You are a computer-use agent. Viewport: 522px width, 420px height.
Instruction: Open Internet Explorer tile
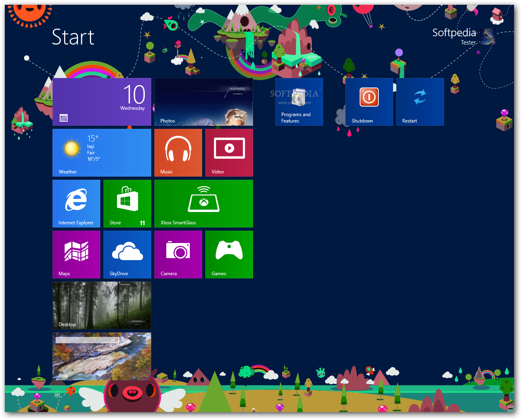coord(76,204)
